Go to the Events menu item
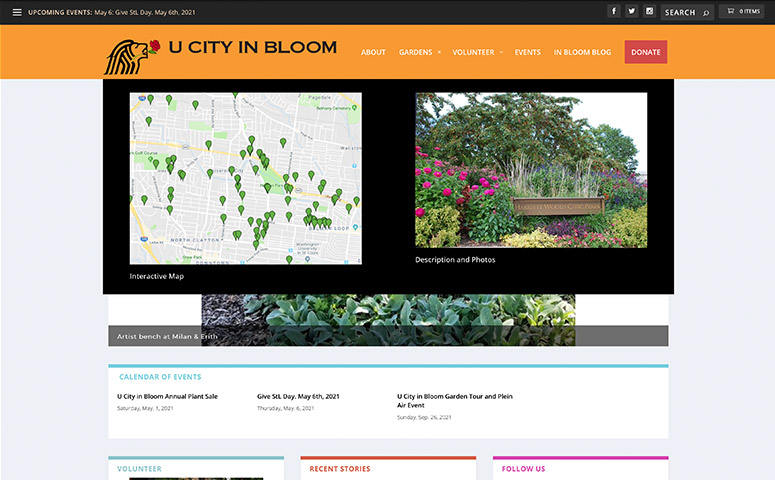The image size is (775, 480). click(527, 52)
